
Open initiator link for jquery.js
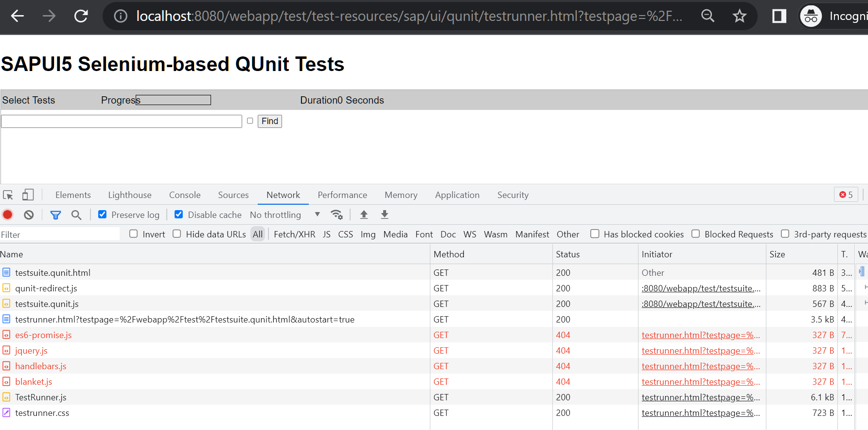click(701, 351)
